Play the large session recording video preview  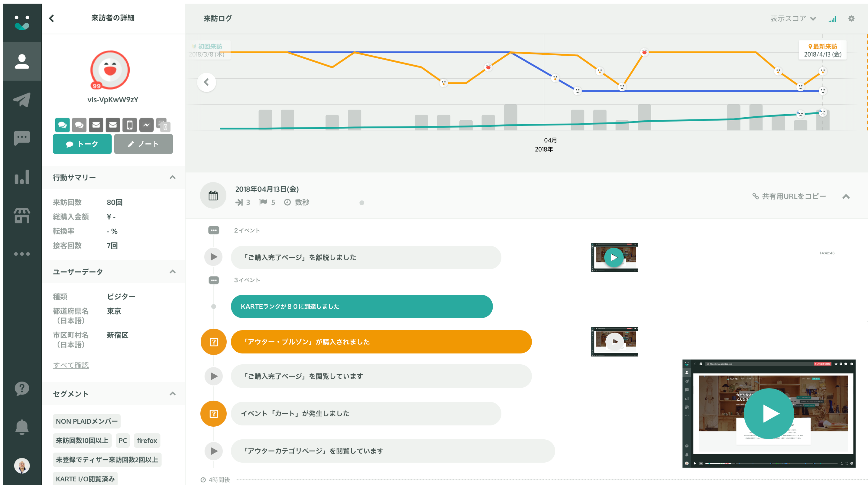click(x=768, y=413)
